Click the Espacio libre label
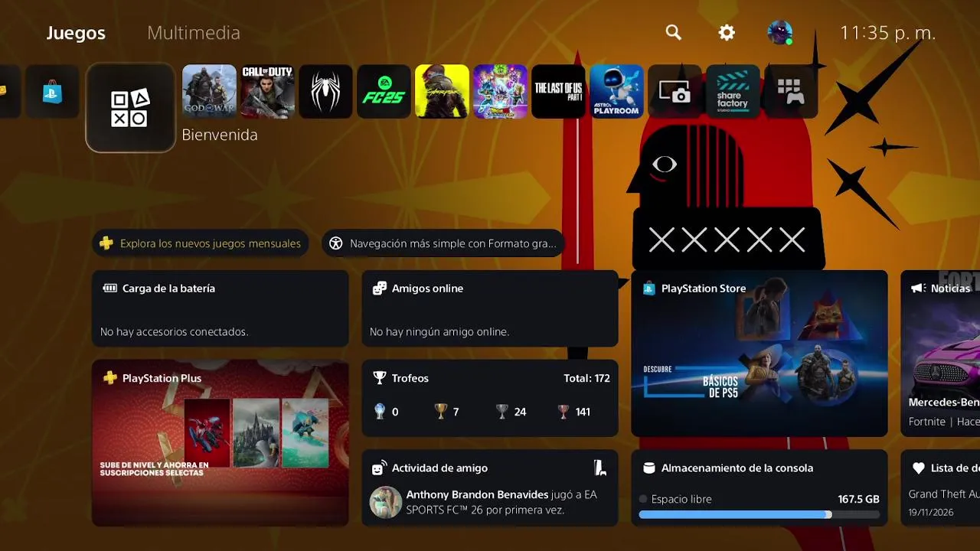Viewport: 980px width, 551px height. (x=681, y=499)
